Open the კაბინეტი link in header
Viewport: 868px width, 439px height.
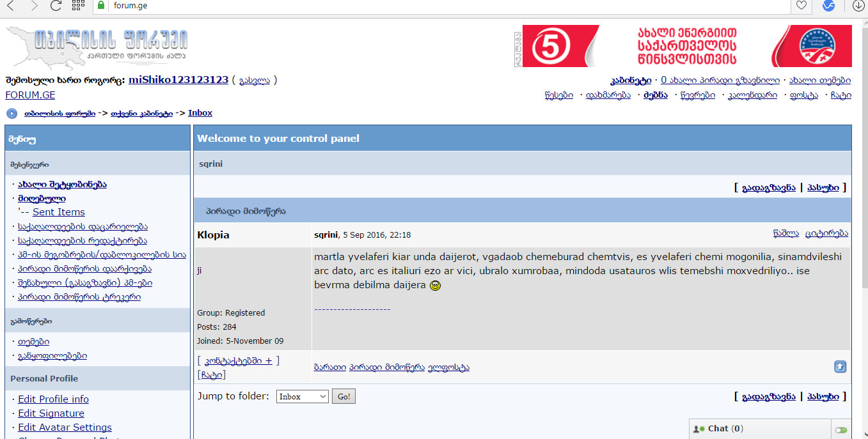coord(631,81)
